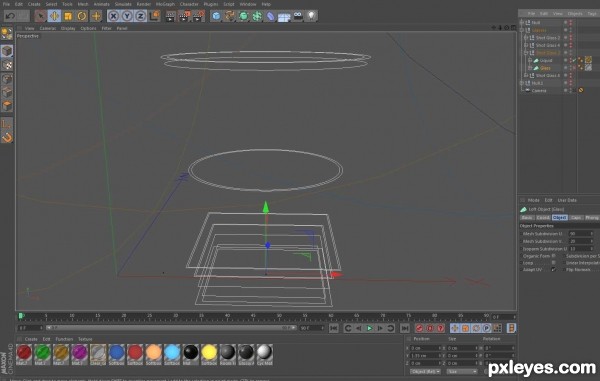Viewport: 600px width, 381px height.
Task: Collapse the Glasses null group
Action: (522, 30)
